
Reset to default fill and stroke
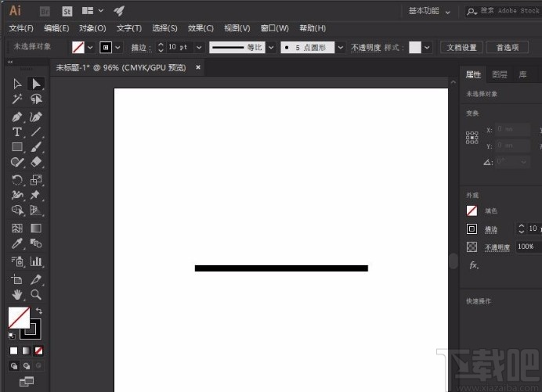point(12,336)
